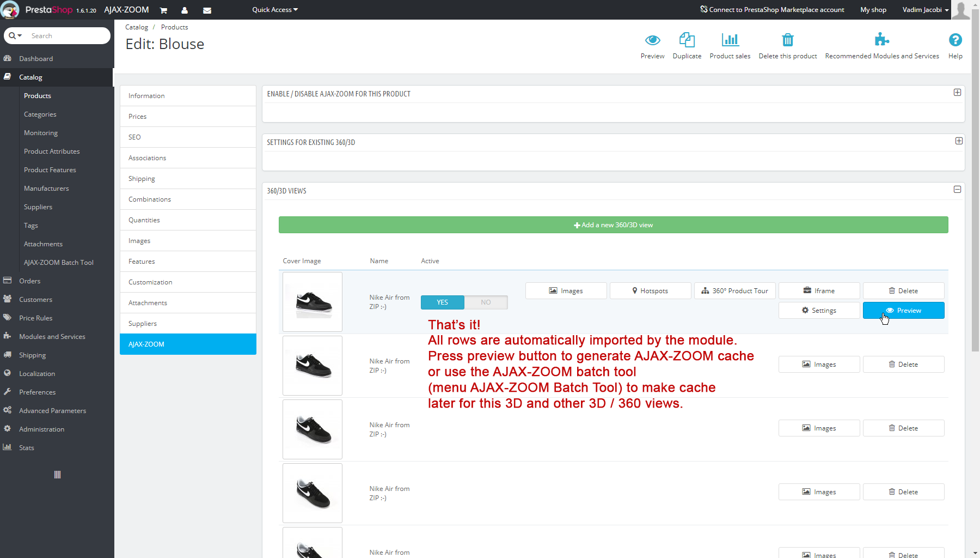The image size is (980, 558).
Task: Delete the first 360/3D view row
Action: coord(903,291)
